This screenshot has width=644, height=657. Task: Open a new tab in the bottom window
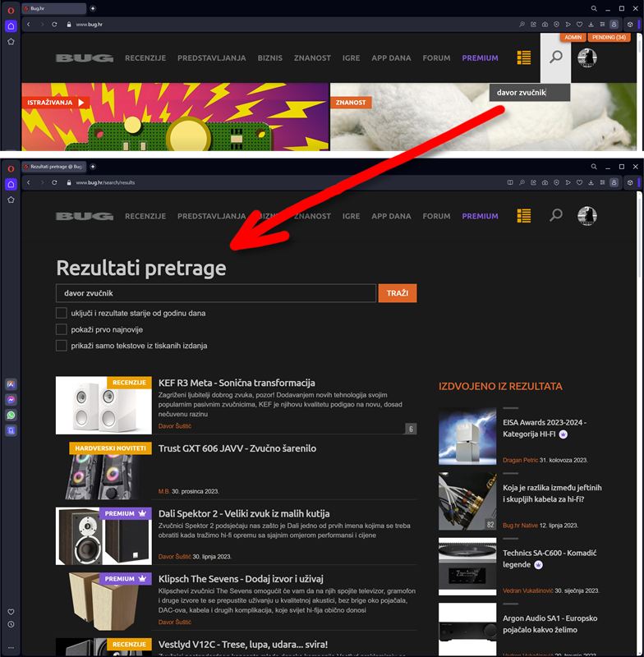coord(93,167)
